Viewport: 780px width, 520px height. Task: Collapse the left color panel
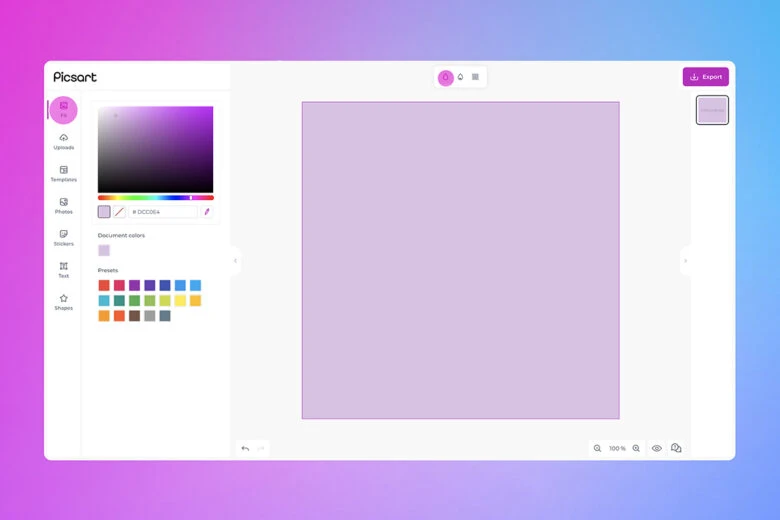235,261
